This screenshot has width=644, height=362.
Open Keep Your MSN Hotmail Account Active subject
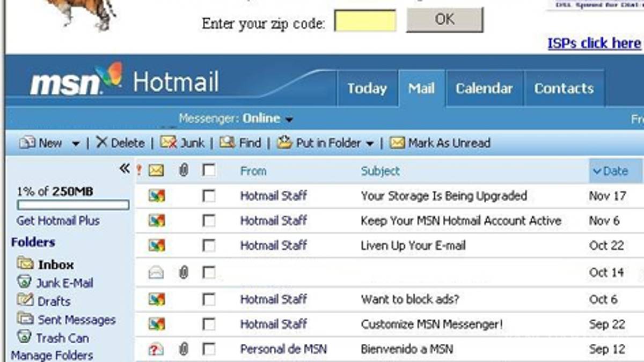click(461, 220)
